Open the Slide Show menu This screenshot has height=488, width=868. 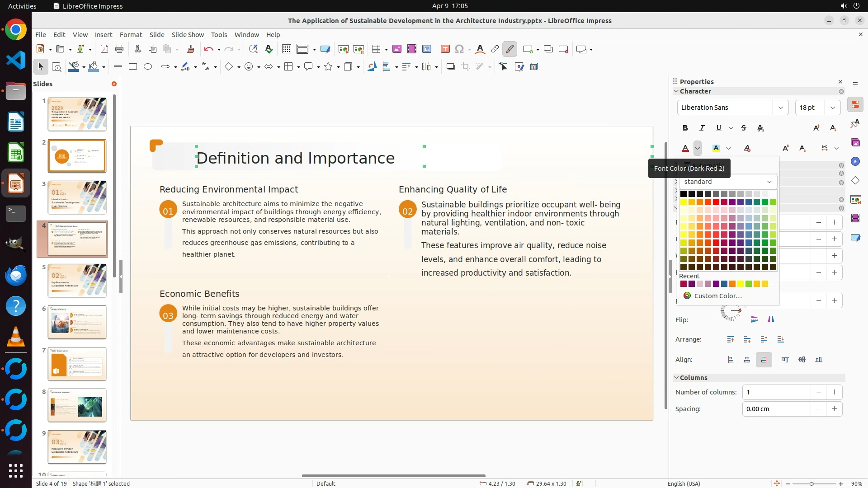coord(188,35)
